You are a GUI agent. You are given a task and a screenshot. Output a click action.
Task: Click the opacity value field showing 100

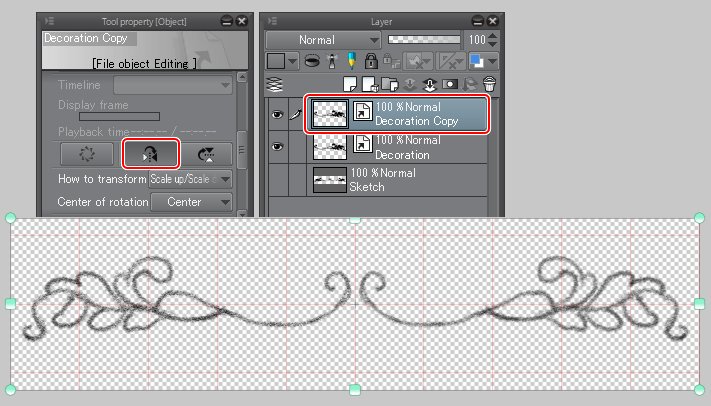476,40
